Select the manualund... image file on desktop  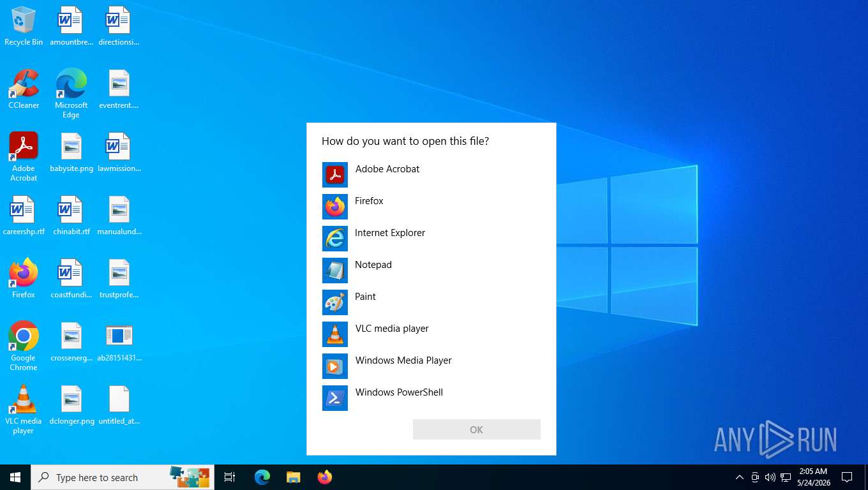coord(119,216)
